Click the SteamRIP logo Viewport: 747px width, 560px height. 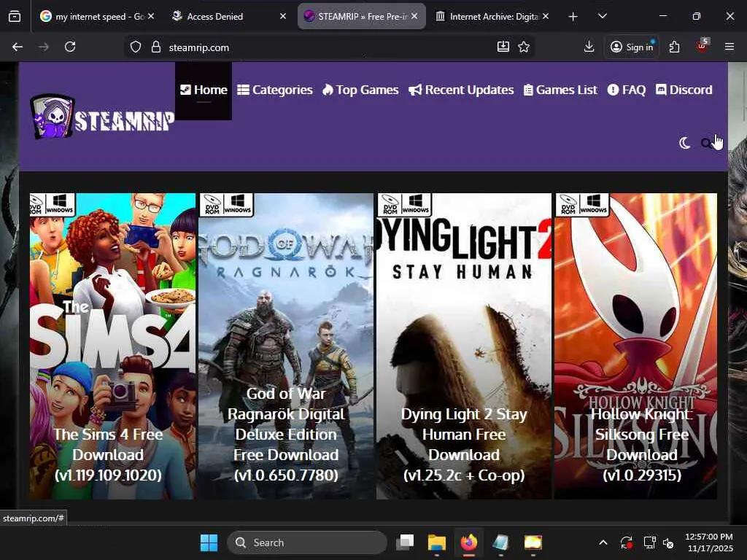click(x=102, y=117)
